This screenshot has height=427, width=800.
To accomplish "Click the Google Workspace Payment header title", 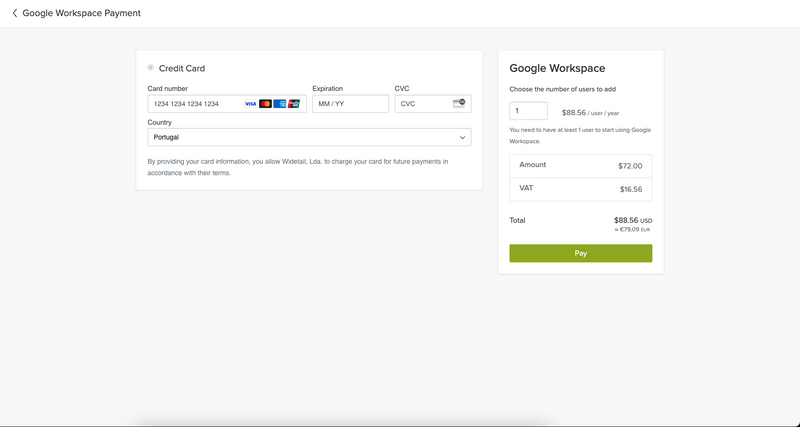I will 82,13.
